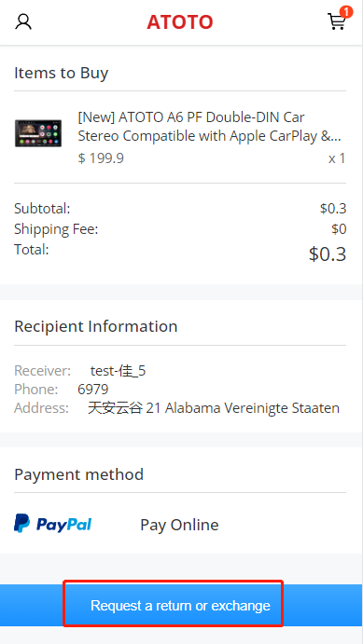
Task: Click the phone number 6979
Action: pyautogui.click(x=93, y=390)
